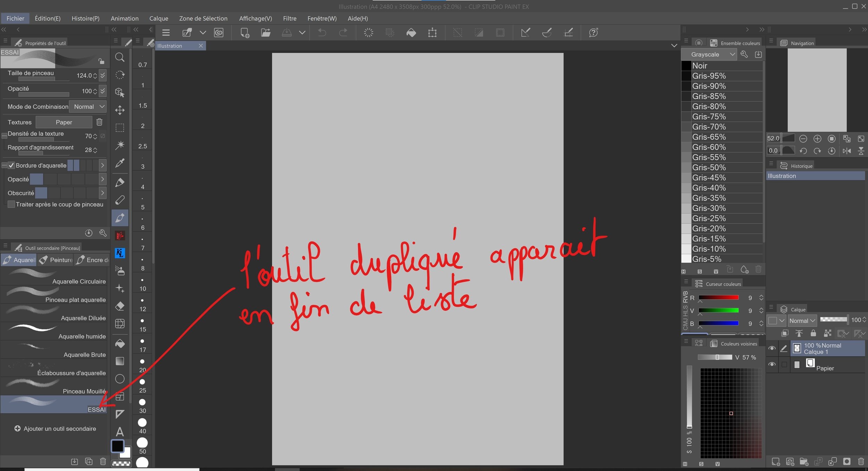
Task: Select the Eraser tool
Action: (x=120, y=306)
